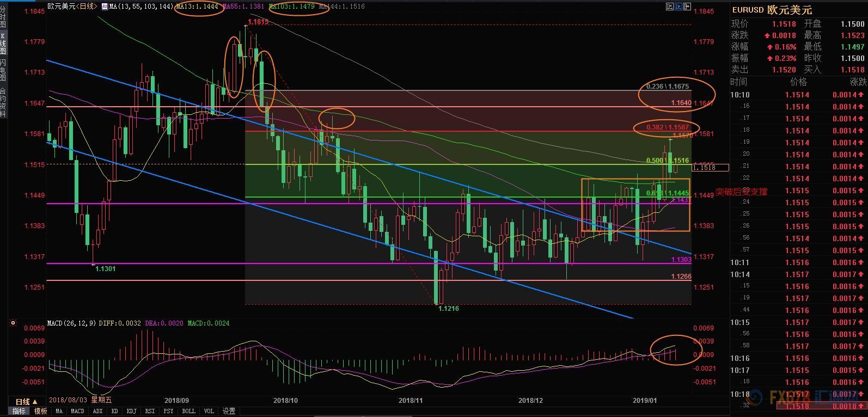Screen dimensions: 868x417
Task: Click the green MACD:0.0024 value label
Action: tap(209, 323)
